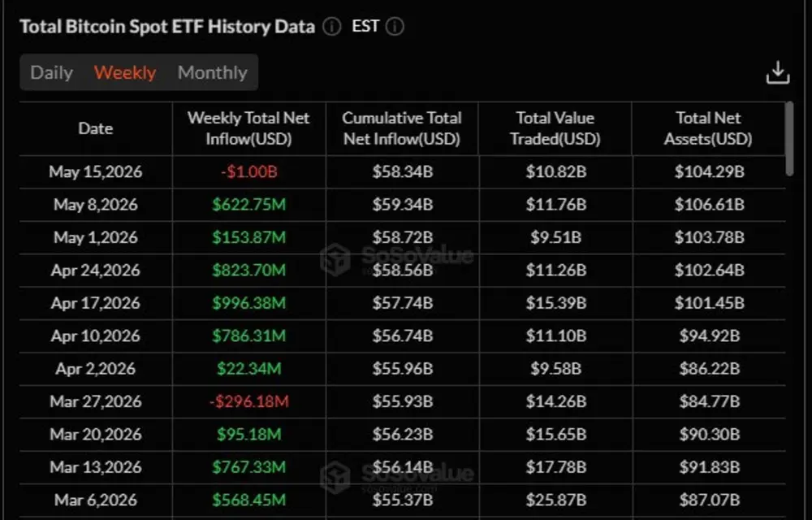Click the $622.75M inflow for May 8
The image size is (812, 520).
coord(248,205)
